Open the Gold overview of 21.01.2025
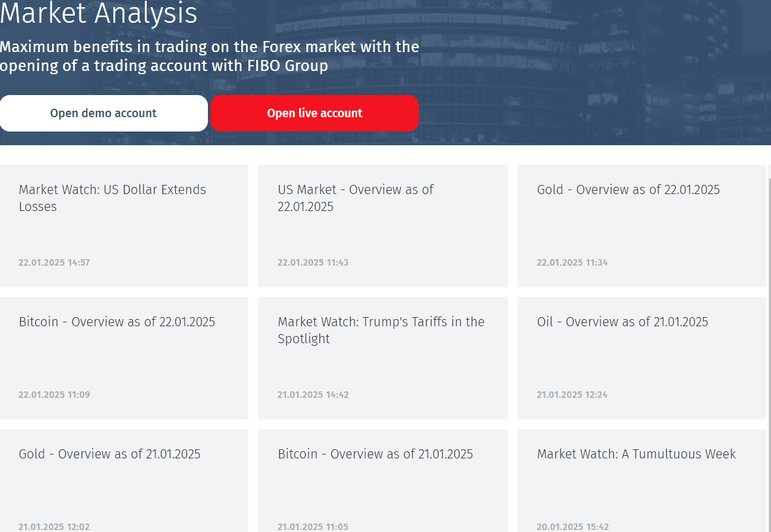 (x=109, y=454)
